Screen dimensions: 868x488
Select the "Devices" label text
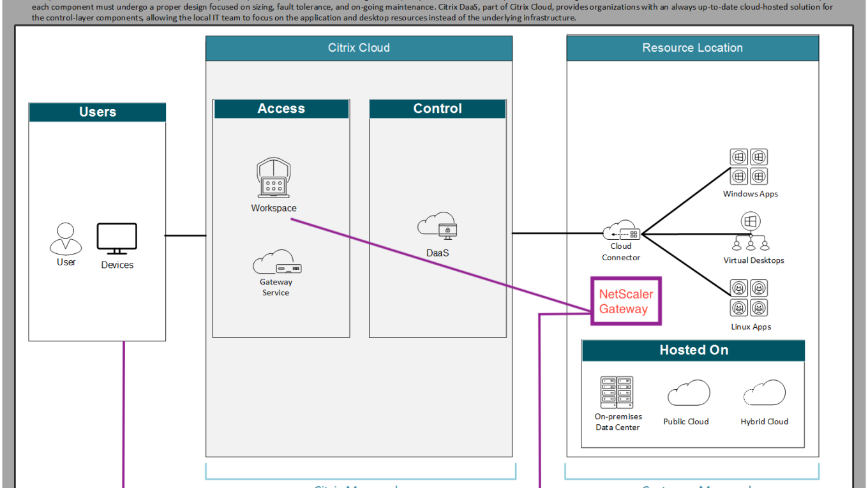[x=117, y=265]
